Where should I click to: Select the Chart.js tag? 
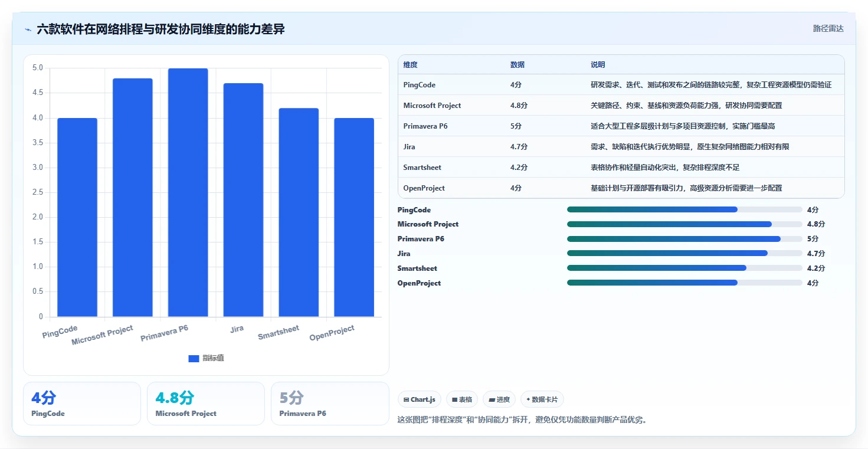pos(420,399)
